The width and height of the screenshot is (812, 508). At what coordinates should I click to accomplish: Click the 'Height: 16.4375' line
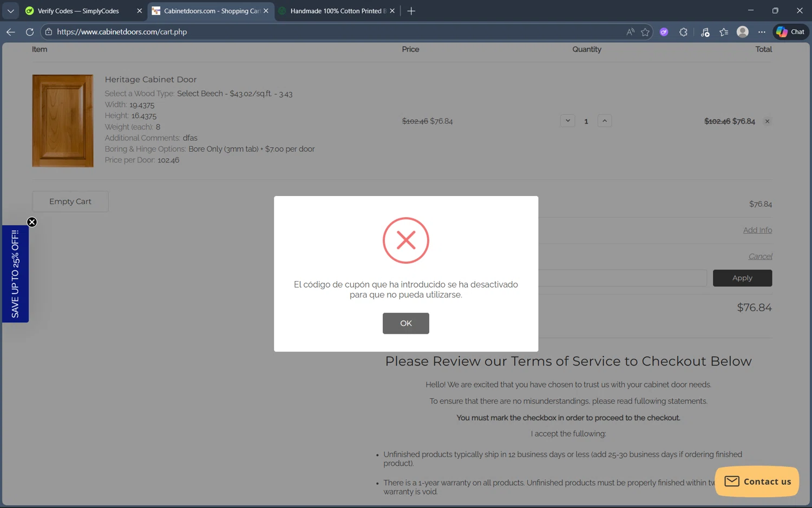coord(130,116)
